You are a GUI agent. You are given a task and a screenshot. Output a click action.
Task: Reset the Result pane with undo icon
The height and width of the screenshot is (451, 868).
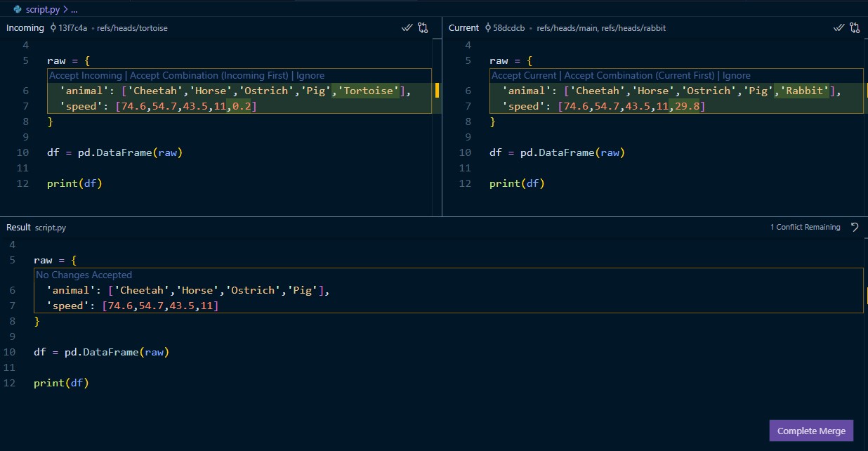(855, 227)
